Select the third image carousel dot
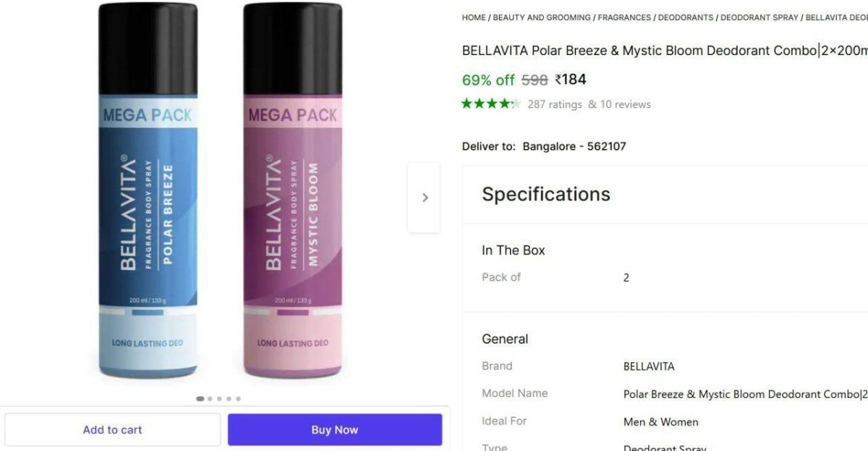The height and width of the screenshot is (451, 868). click(219, 399)
